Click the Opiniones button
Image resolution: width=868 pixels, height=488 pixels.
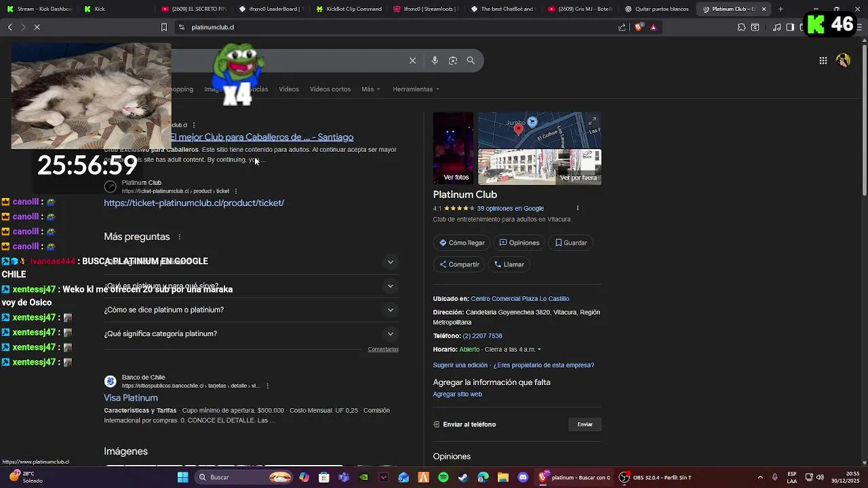519,243
